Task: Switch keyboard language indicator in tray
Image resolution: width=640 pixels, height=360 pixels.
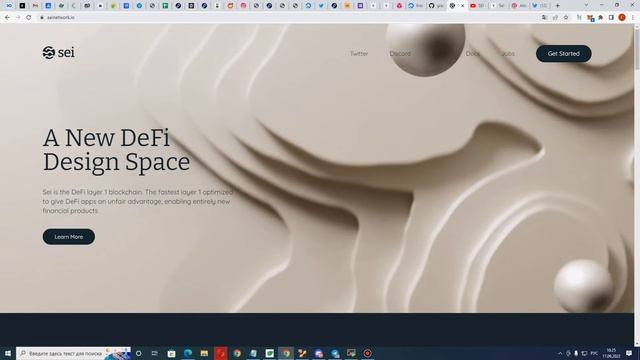Action: pos(594,353)
